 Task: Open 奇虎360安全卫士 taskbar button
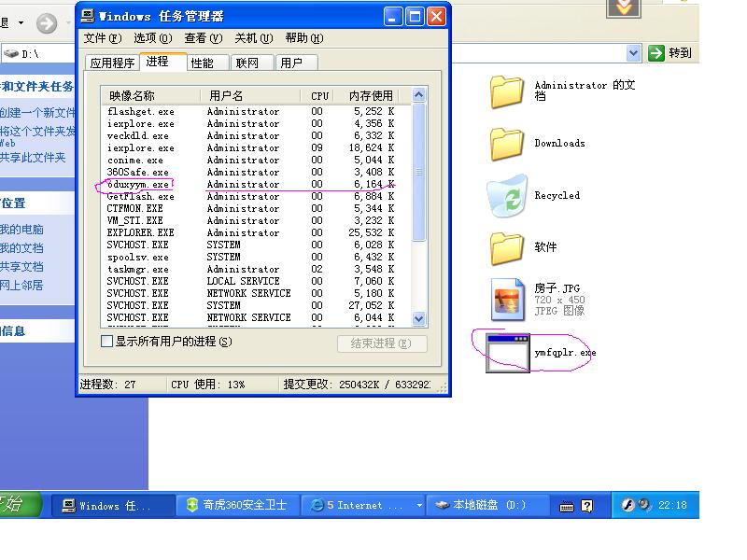[238, 505]
